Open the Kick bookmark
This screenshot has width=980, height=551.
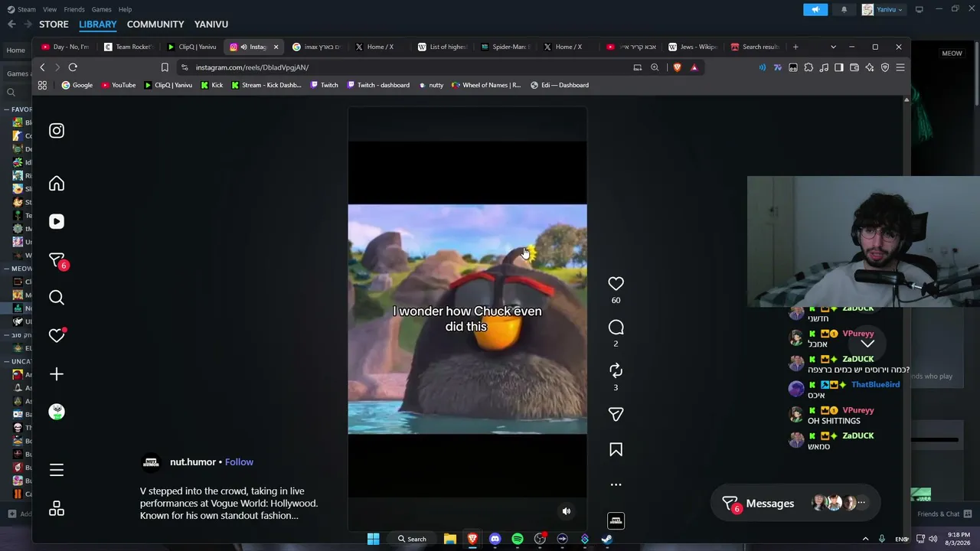[211, 85]
